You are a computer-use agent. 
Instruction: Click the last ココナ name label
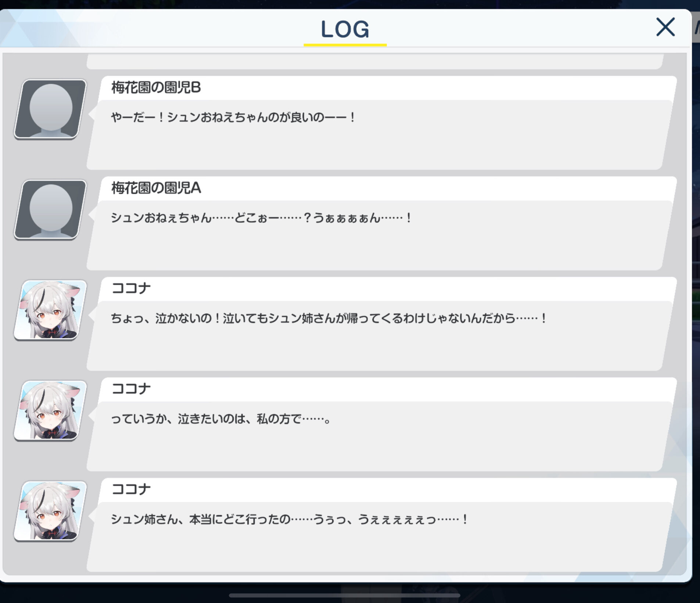pyautogui.click(x=131, y=489)
